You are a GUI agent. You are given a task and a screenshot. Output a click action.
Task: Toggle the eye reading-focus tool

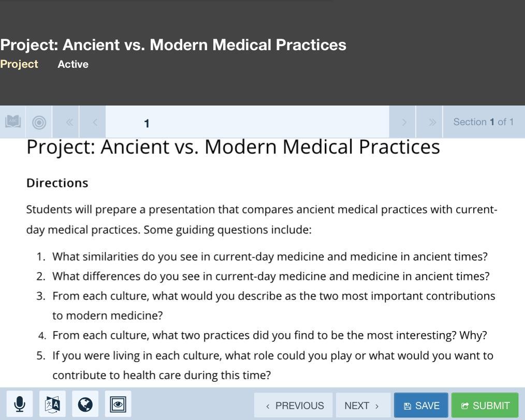point(118,404)
